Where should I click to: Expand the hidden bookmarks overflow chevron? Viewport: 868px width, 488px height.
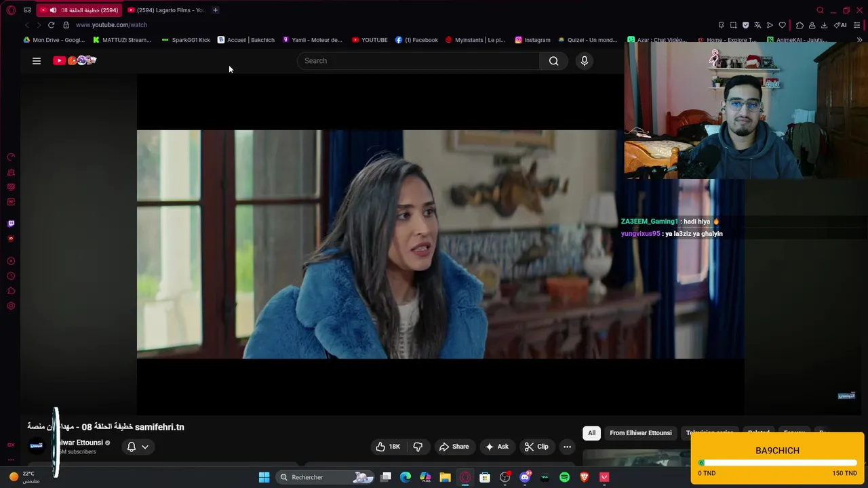pos(860,40)
